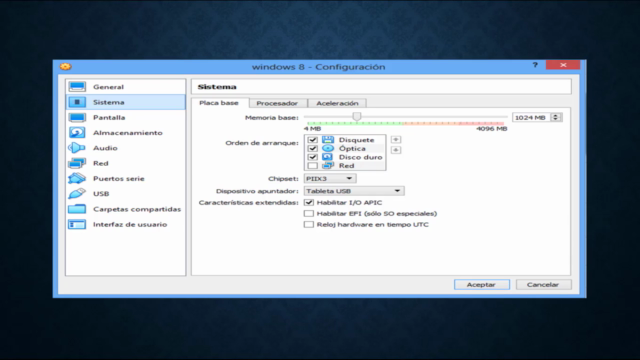Open the Interfaz de usuario icon

77,224
